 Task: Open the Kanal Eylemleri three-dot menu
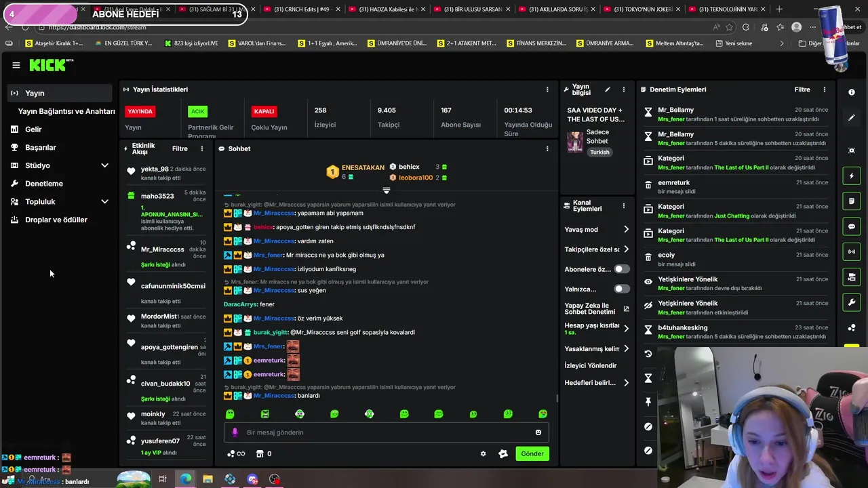tap(623, 205)
